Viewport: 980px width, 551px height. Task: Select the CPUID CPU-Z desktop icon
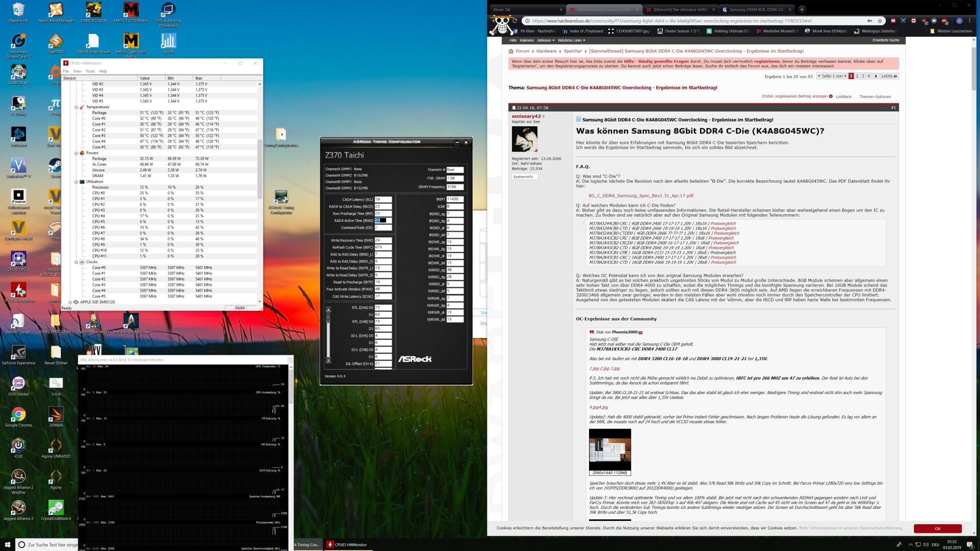pos(18,262)
